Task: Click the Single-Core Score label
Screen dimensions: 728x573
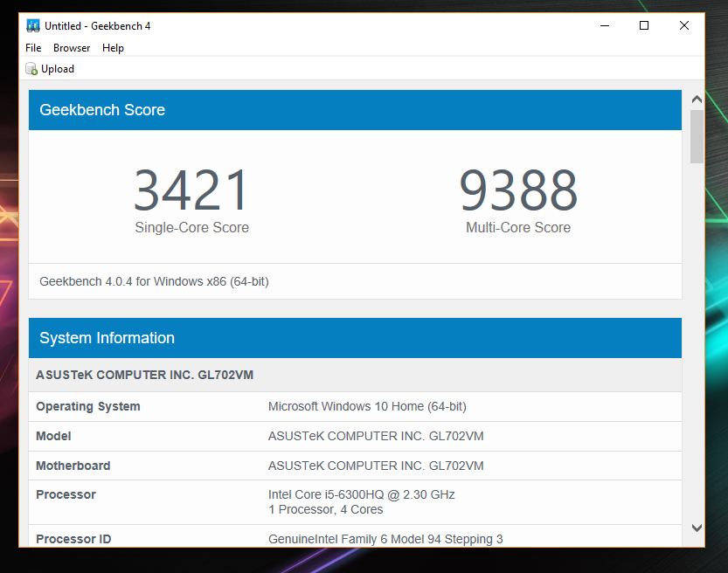Action: click(191, 227)
